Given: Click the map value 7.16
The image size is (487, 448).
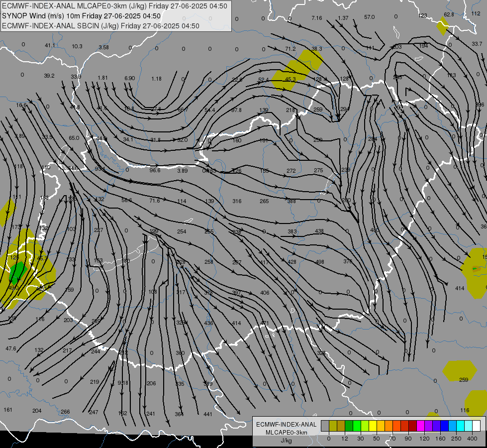Looking at the screenshot, I should click(317, 18).
